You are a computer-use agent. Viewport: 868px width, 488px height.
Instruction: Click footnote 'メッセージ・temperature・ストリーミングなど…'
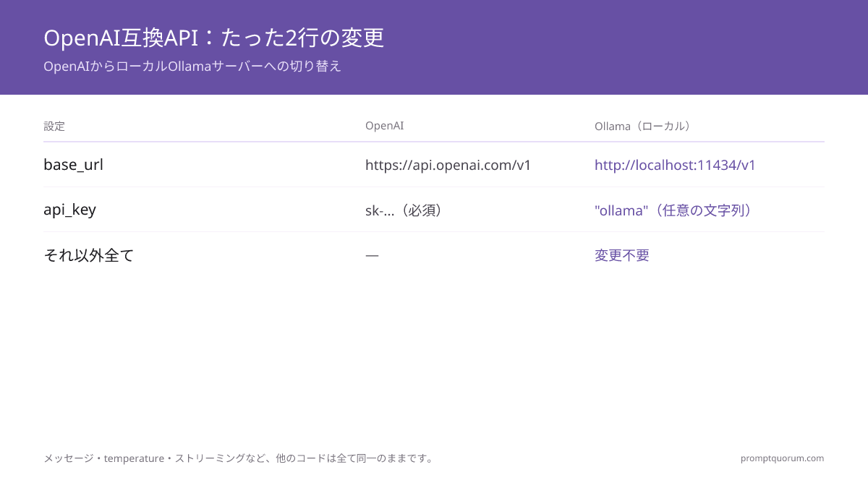tap(239, 458)
